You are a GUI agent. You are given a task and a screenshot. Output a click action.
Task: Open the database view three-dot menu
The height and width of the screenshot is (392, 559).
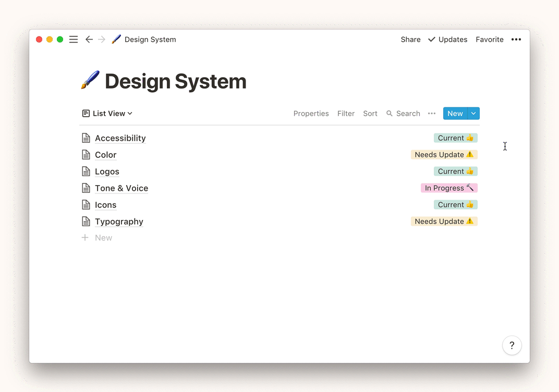[431, 114]
